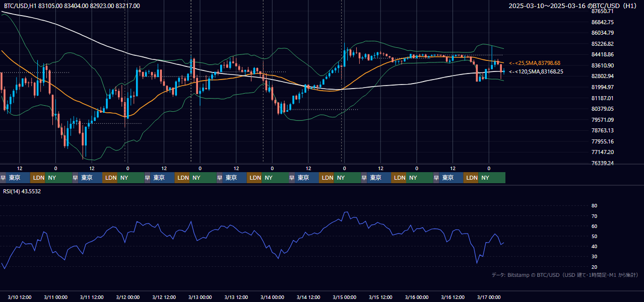The height and width of the screenshot is (302, 644).
Task: Click the 3/12 00:00 date label
Action: coord(128,297)
